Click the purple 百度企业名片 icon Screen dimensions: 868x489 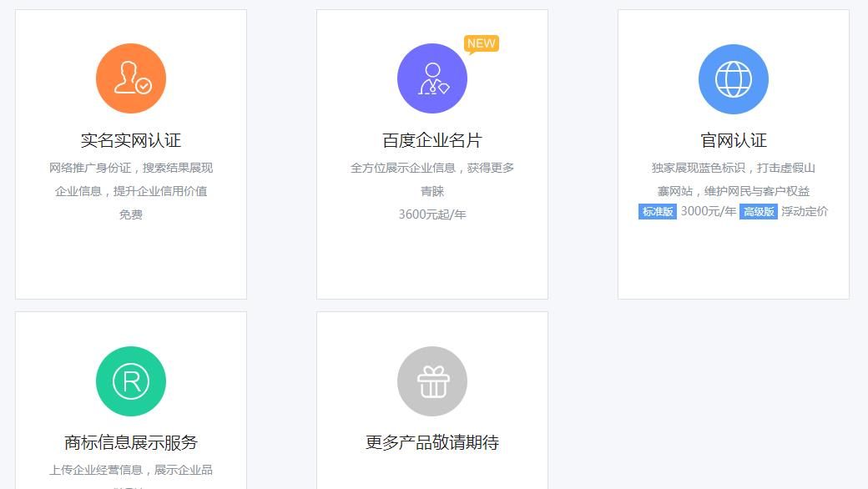(x=431, y=78)
